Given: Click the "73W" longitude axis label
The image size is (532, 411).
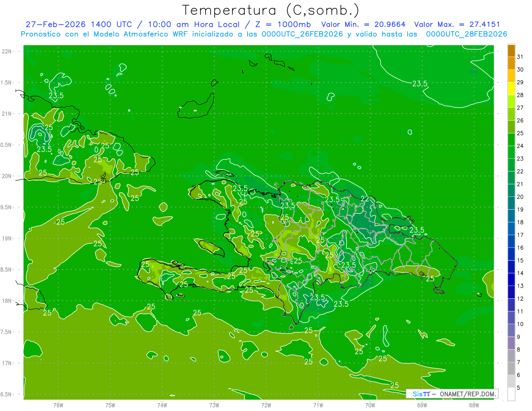Looking at the screenshot, I should (214, 405).
